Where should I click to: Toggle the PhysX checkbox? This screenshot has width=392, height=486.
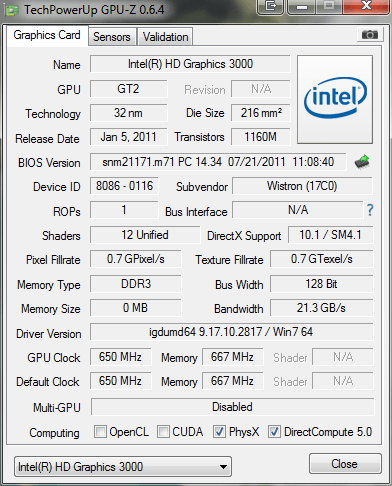click(x=219, y=431)
